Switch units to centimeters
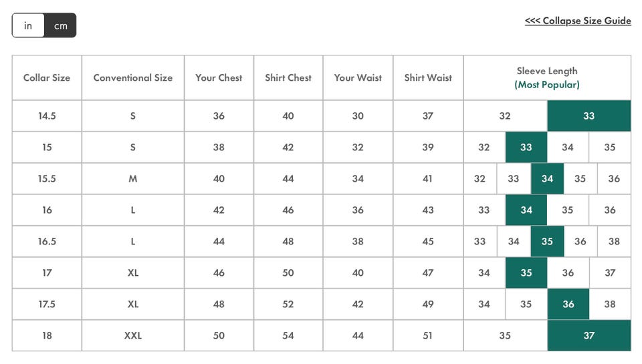Screen dimensions: 642x364 (60, 25)
